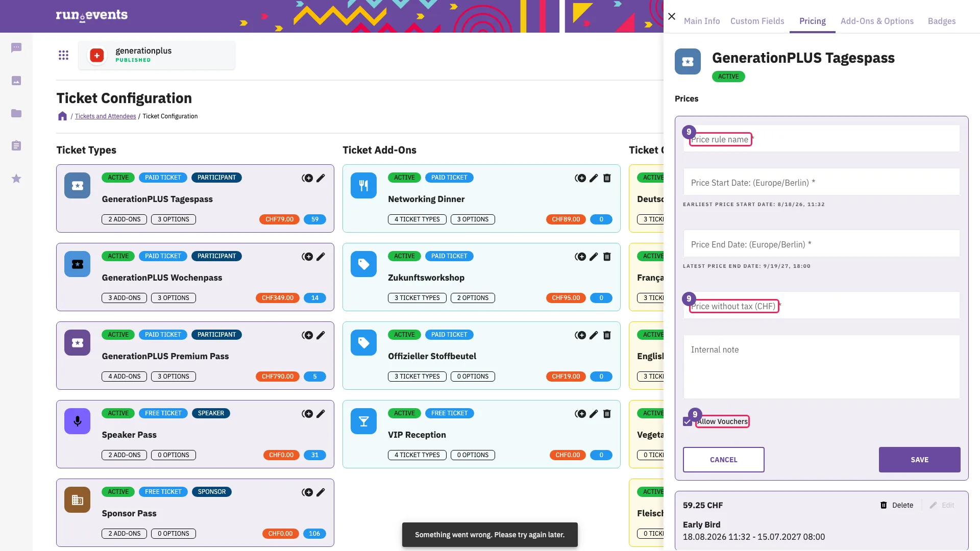This screenshot has height=551, width=980.
Task: Toggle the Allow Vouchers checkbox
Action: (687, 422)
